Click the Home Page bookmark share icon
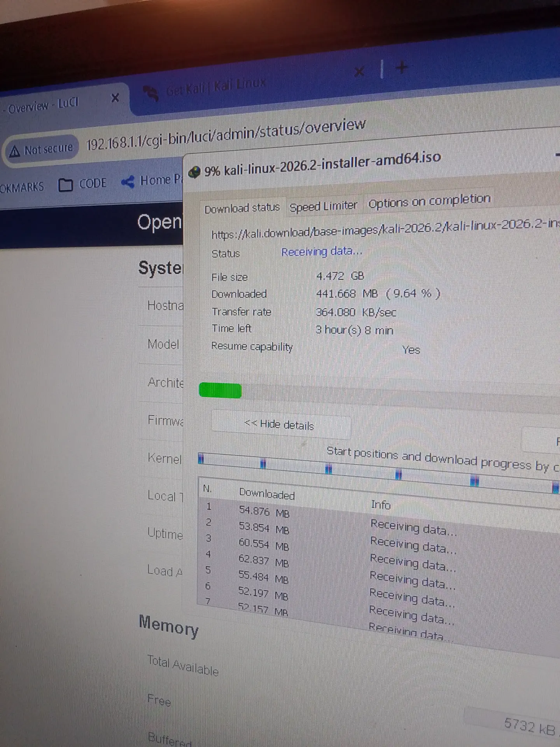 click(x=128, y=181)
